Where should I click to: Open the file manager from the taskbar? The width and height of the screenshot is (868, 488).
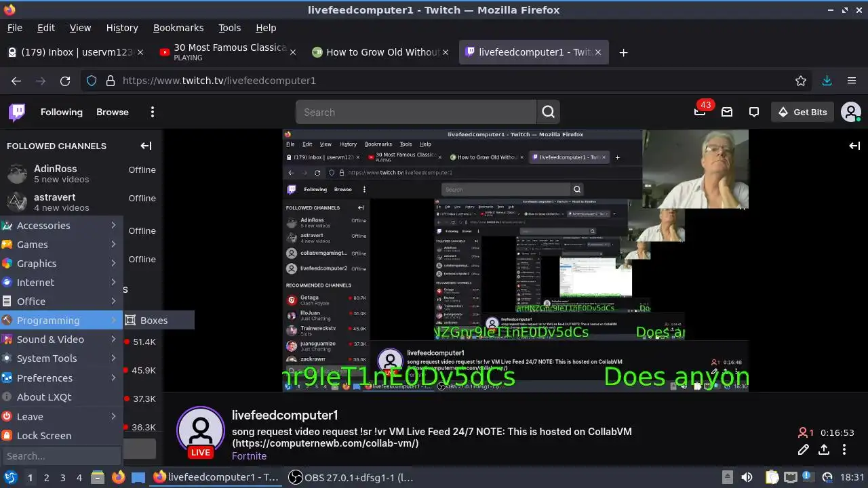(98, 477)
